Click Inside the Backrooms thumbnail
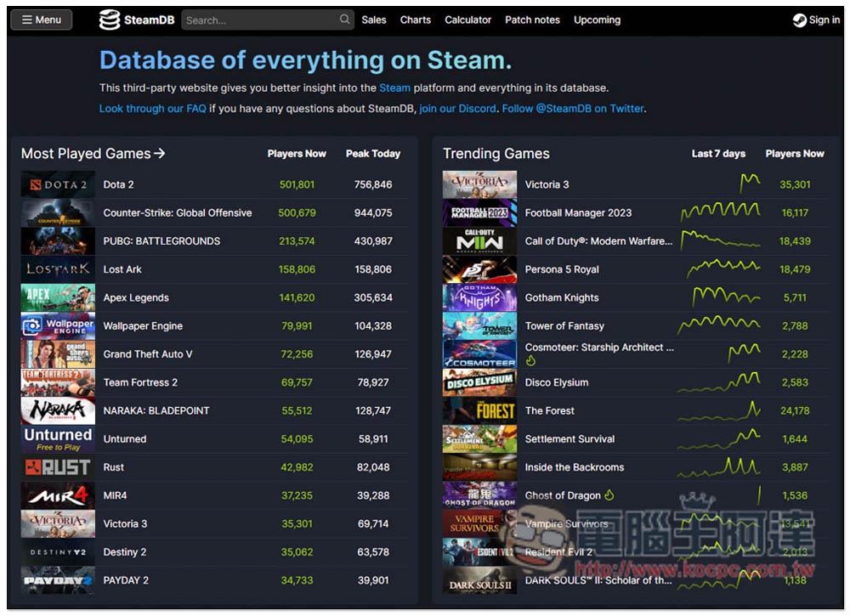The width and height of the screenshot is (850, 616). point(479,467)
